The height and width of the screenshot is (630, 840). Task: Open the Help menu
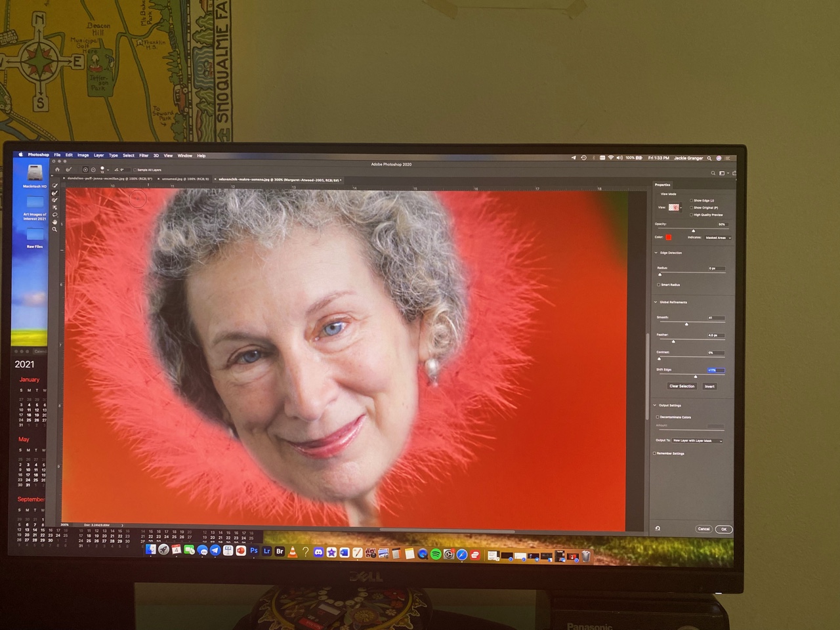click(201, 156)
